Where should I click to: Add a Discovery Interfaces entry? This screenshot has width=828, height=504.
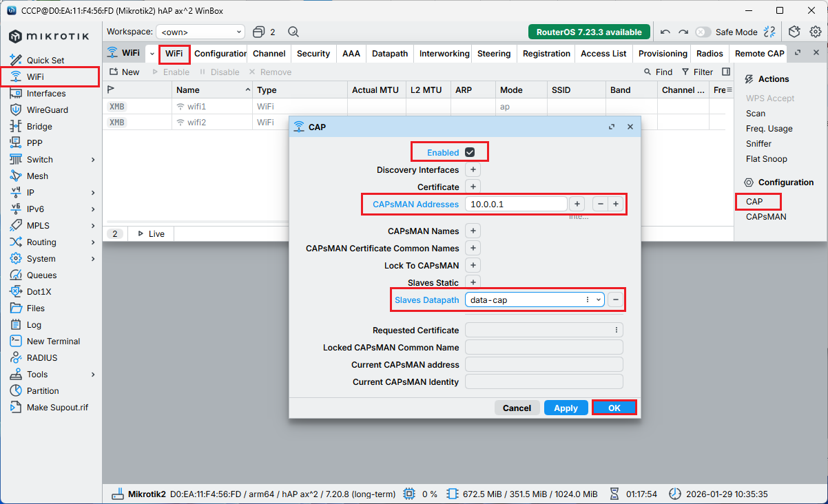tap(473, 169)
